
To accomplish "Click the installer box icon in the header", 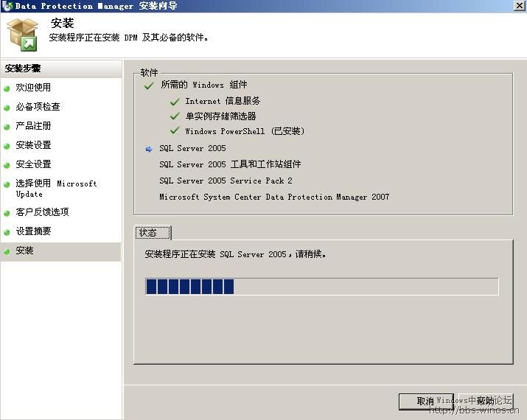I will [21, 35].
